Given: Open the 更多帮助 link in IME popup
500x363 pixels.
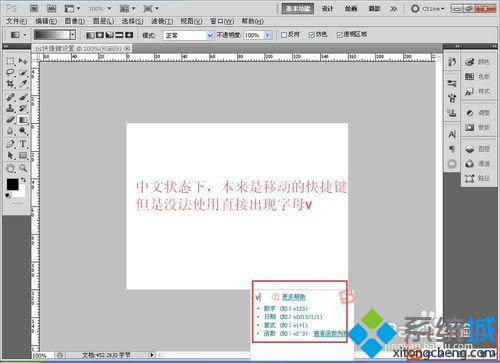Looking at the screenshot, I should point(293,297).
